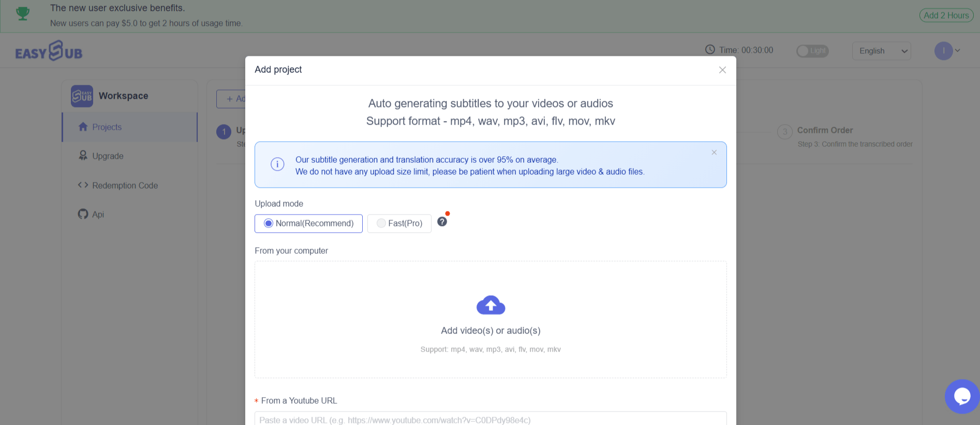The height and width of the screenshot is (425, 980).
Task: Open Upgrade in the sidebar
Action: click(129, 156)
